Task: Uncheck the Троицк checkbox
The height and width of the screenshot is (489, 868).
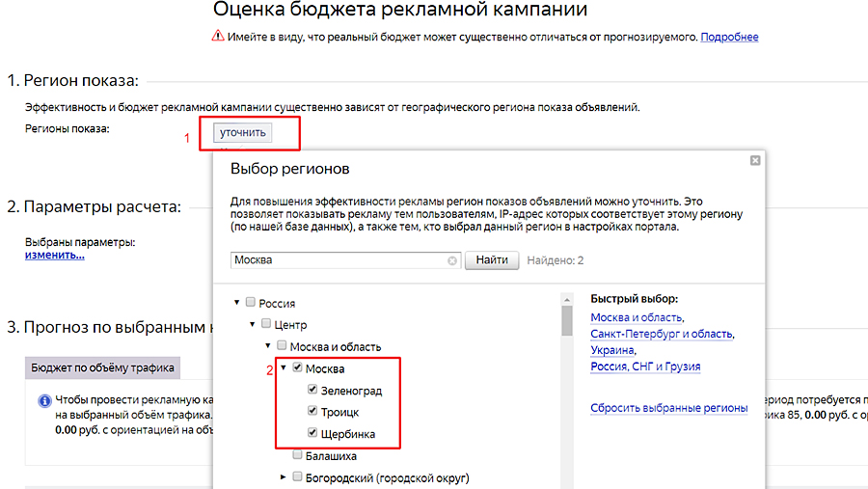Action: pos(312,412)
